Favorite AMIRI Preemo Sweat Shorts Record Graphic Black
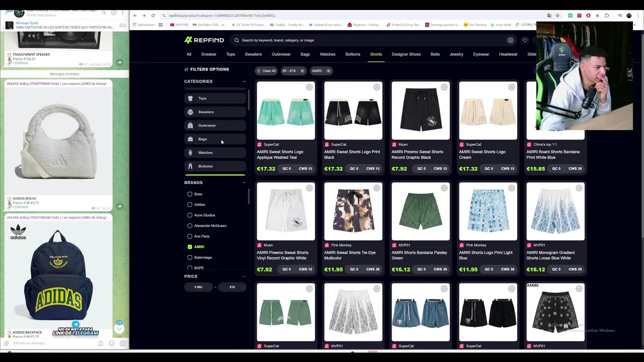The width and height of the screenshot is (644, 362). coord(444,87)
